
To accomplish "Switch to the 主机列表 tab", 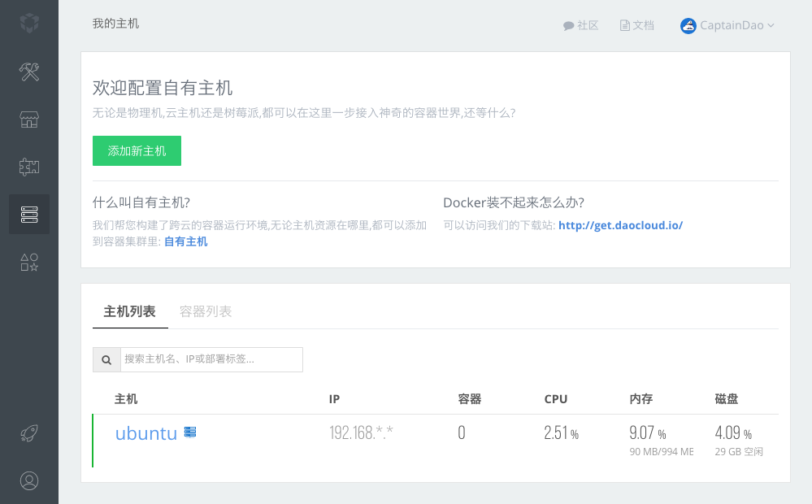I will [129, 311].
